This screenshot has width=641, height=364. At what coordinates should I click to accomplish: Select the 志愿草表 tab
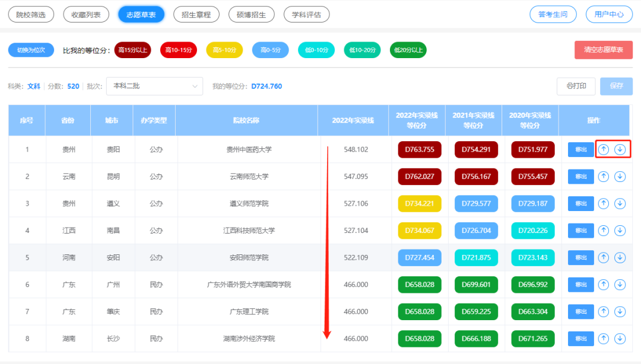141,15
